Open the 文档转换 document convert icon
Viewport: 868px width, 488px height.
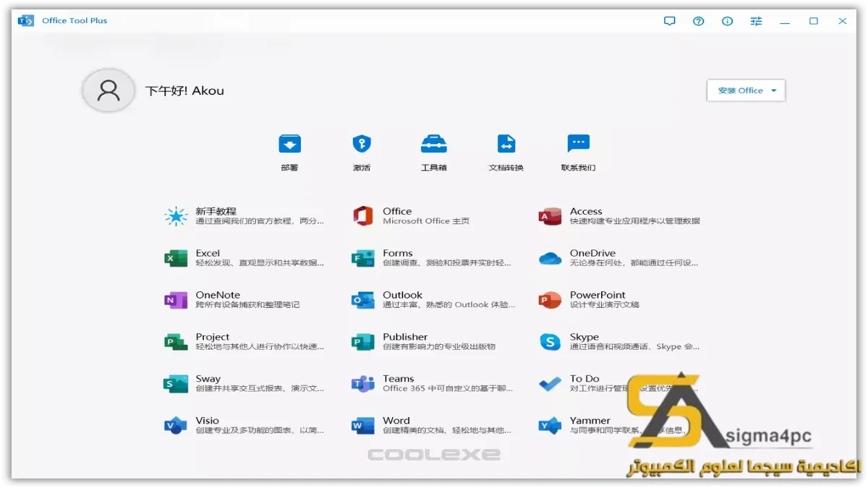506,144
